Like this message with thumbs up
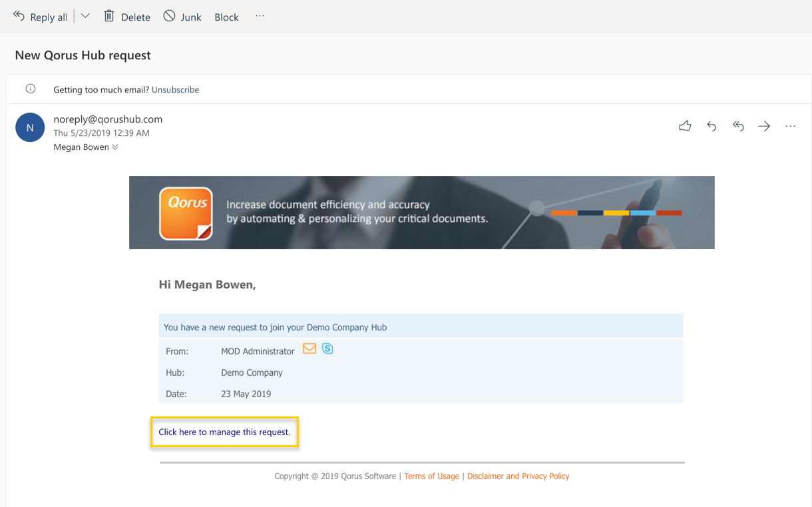Image resolution: width=812 pixels, height=507 pixels. pyautogui.click(x=685, y=126)
